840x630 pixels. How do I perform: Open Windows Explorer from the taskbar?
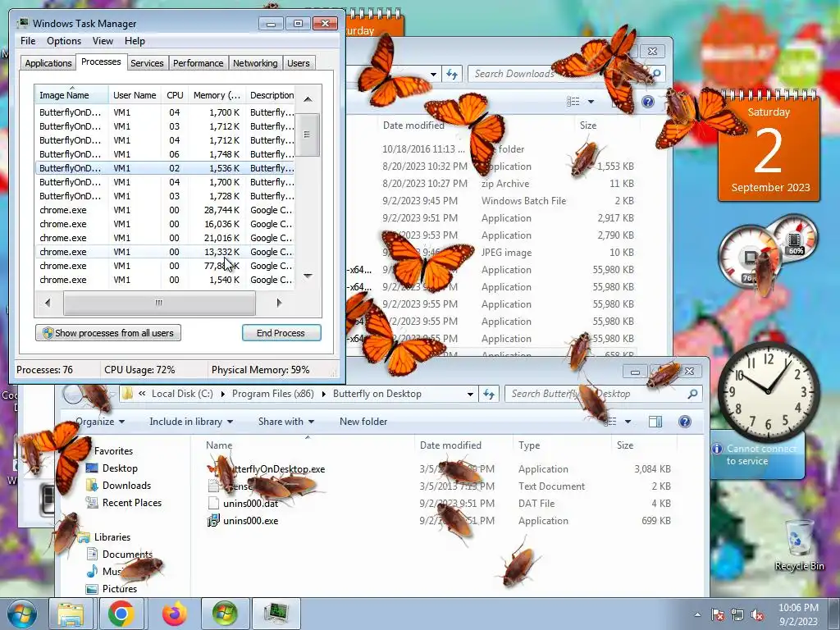point(71,614)
